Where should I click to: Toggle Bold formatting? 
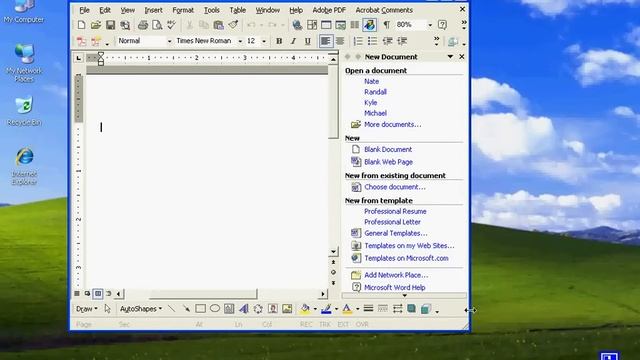(279, 41)
